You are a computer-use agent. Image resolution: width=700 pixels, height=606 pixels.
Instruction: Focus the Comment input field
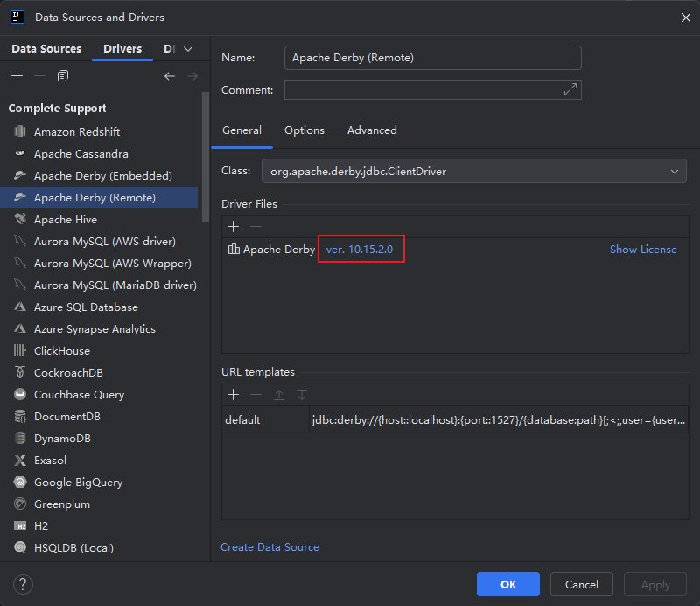(x=432, y=89)
